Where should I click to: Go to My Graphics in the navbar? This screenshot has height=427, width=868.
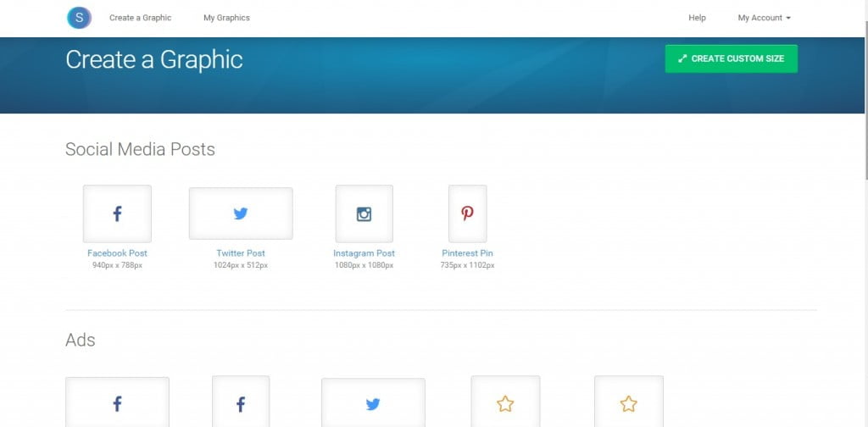click(x=226, y=18)
